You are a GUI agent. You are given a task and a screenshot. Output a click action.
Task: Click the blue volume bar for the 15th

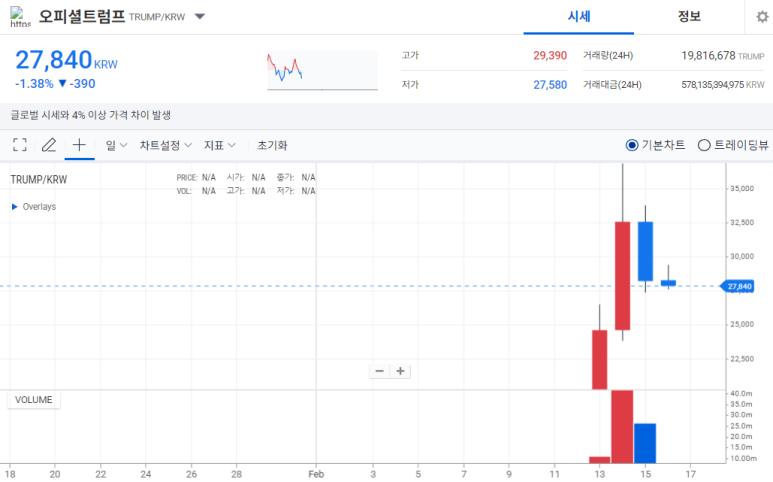(645, 443)
